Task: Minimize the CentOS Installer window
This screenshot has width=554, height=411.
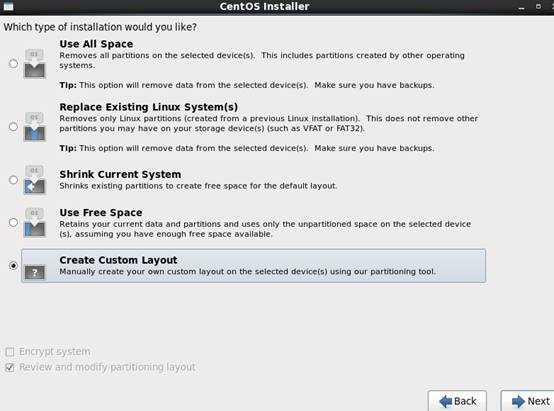Action: coord(521,7)
